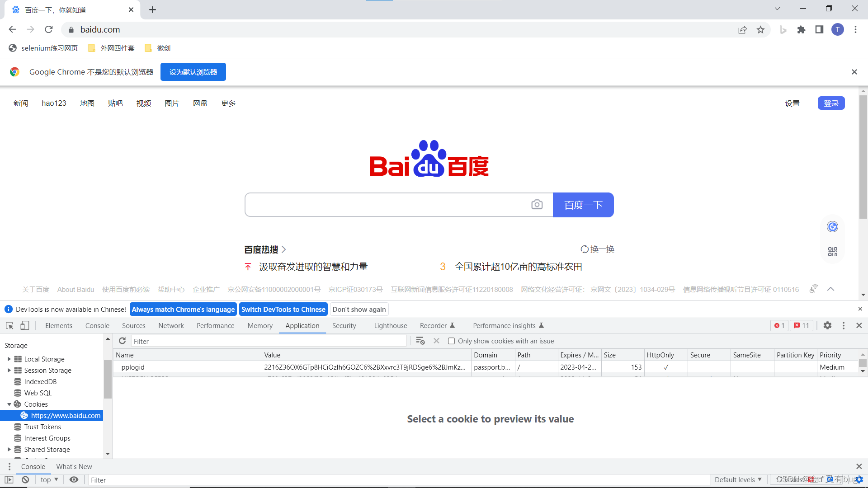Click Switch DevTools to Chinese button
This screenshot has width=868, height=488.
coord(283,310)
